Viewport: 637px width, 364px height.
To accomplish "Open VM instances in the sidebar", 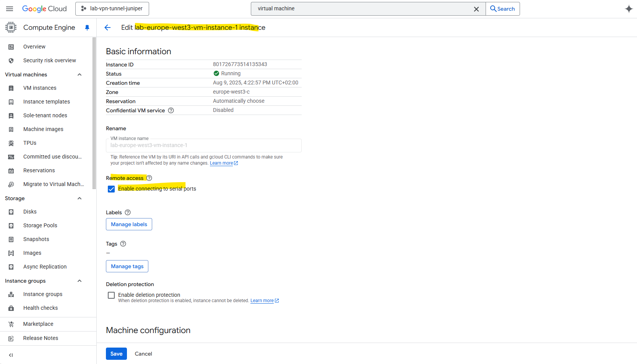I will [x=40, y=88].
